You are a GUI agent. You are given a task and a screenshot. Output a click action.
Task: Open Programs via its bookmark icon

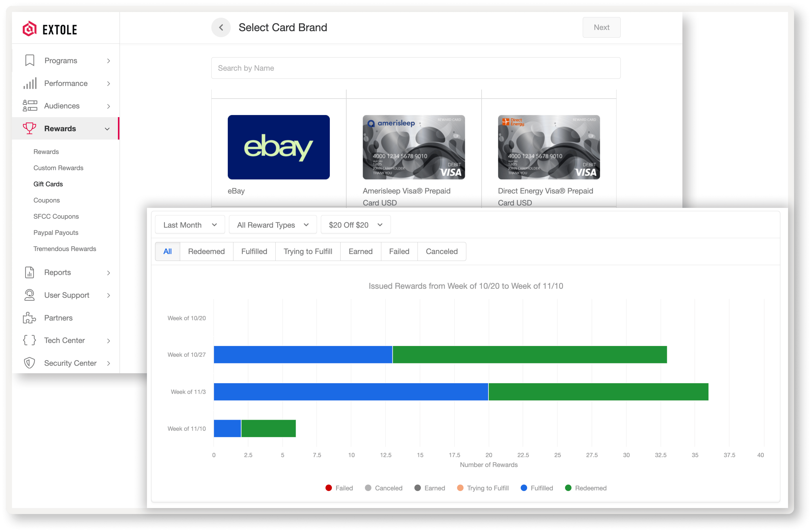point(30,61)
